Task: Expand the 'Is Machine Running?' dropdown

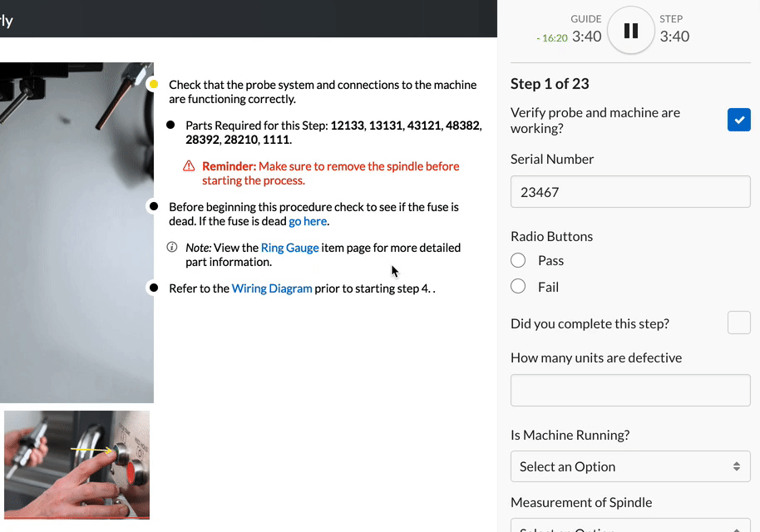Action: click(x=629, y=466)
